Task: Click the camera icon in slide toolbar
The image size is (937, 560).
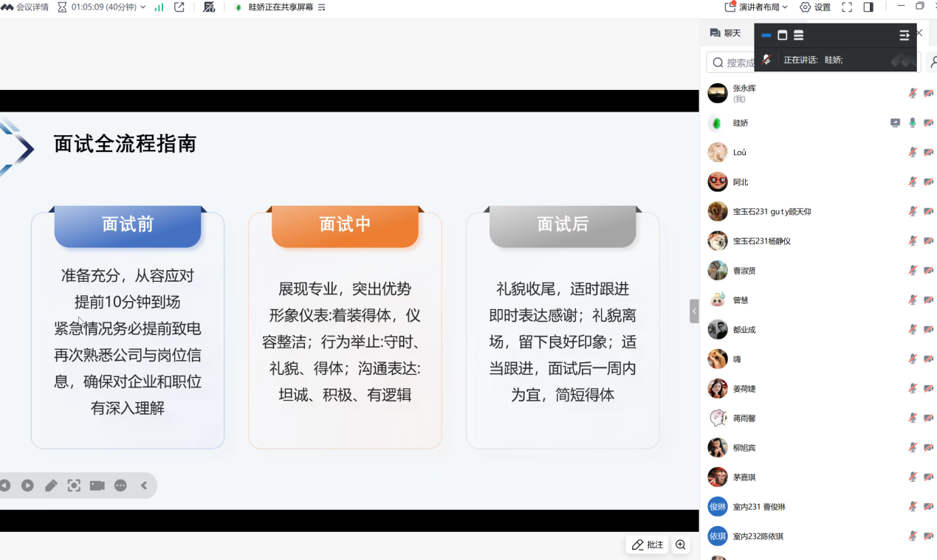Action: 97,485
